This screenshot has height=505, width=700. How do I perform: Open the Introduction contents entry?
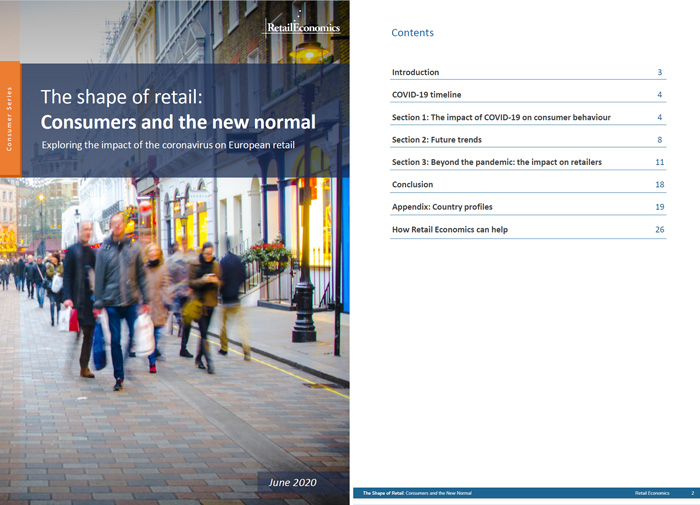point(415,73)
